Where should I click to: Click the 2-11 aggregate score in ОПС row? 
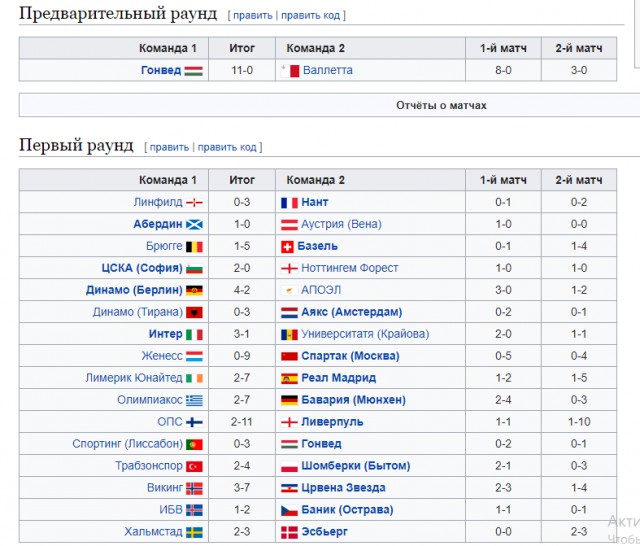242,422
